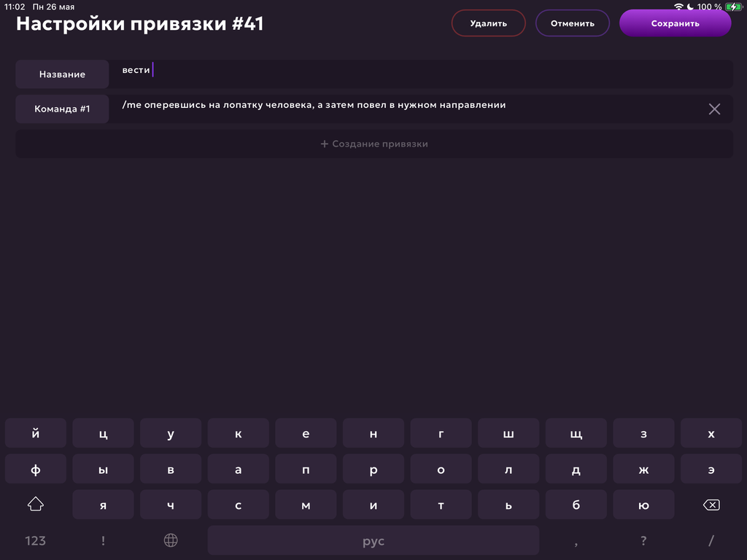Tap the м key

click(x=306, y=505)
